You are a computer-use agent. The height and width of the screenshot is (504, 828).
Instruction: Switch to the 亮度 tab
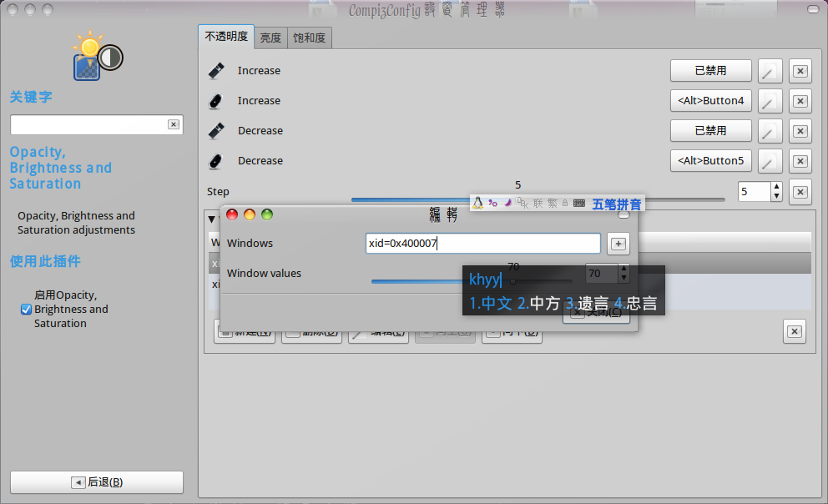(270, 38)
